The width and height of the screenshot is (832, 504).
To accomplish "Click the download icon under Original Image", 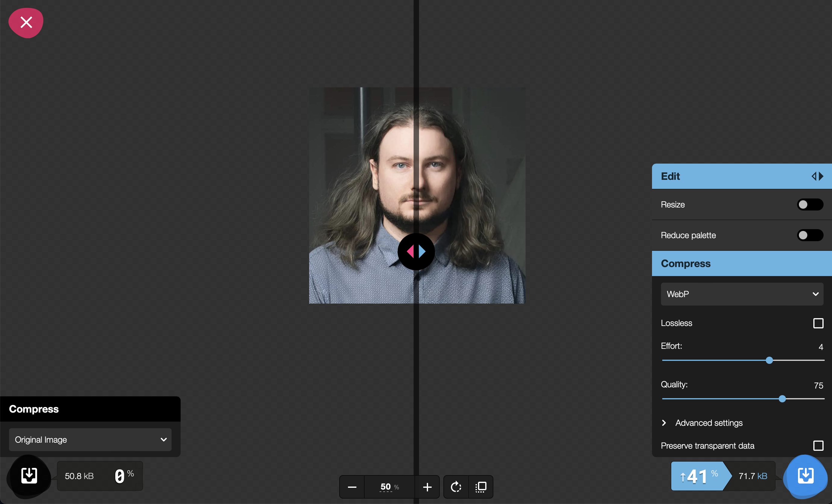I will pyautogui.click(x=29, y=476).
